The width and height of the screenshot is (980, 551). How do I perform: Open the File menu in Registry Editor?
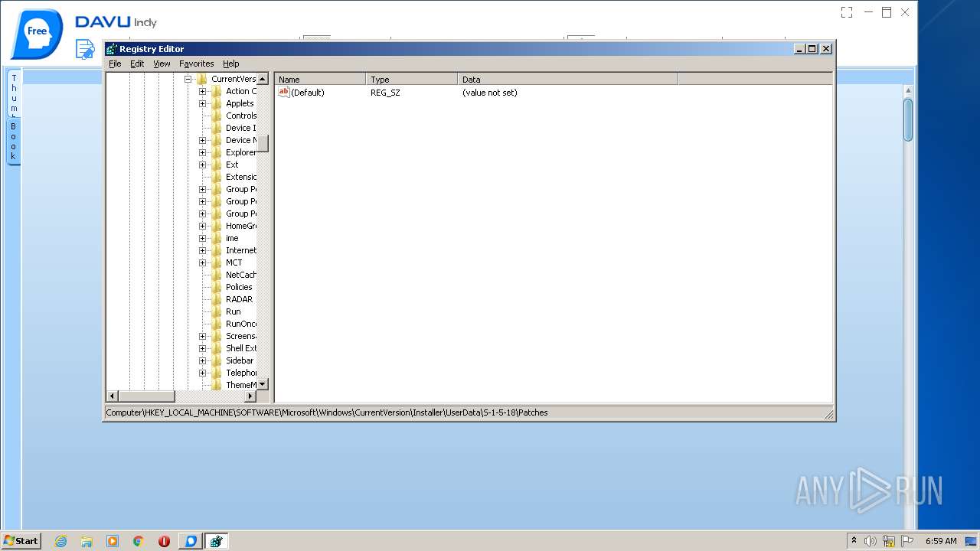click(115, 64)
